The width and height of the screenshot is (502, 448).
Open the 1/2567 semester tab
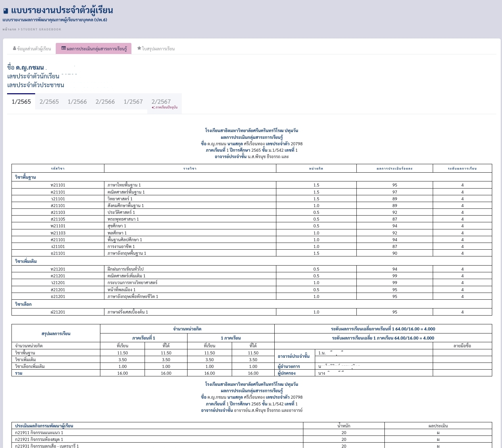point(133,102)
